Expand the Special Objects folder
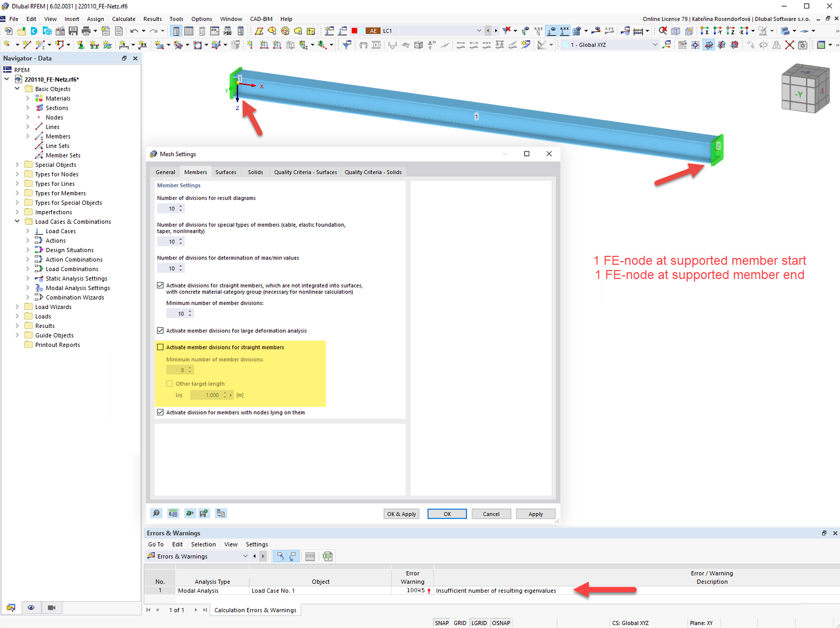 (x=17, y=165)
